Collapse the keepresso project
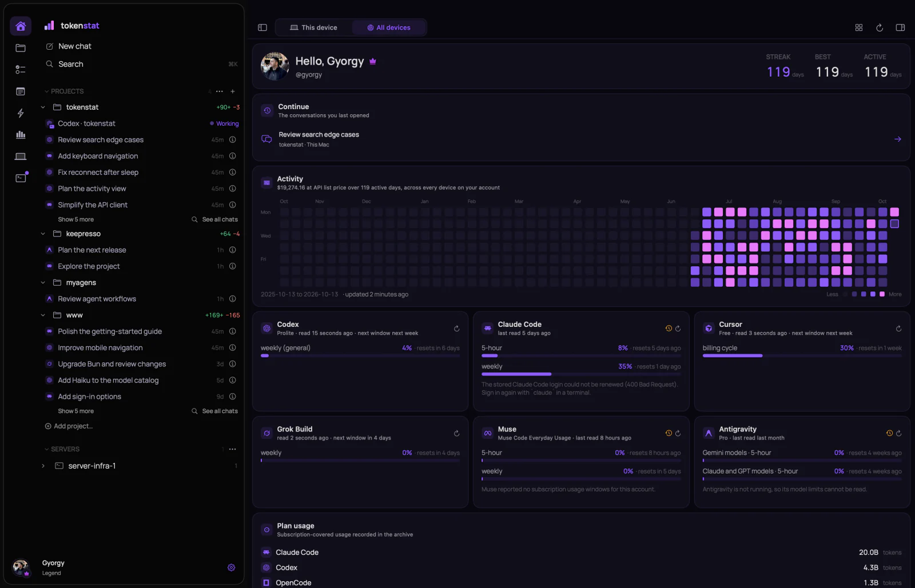Viewport: 915px width, 588px height. tap(43, 234)
